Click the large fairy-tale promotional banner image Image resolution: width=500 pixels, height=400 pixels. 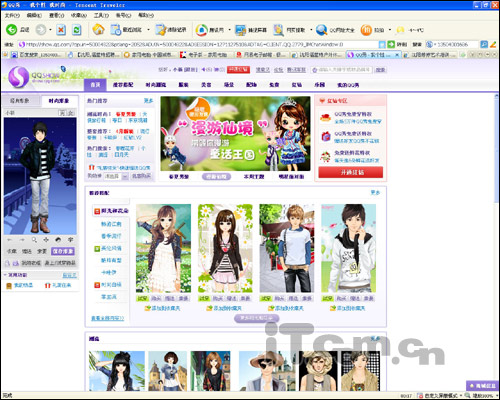pyautogui.click(x=235, y=134)
